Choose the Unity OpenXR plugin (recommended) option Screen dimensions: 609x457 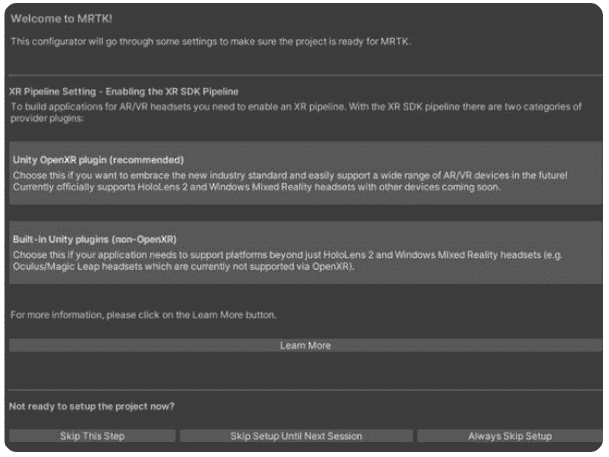(306, 173)
